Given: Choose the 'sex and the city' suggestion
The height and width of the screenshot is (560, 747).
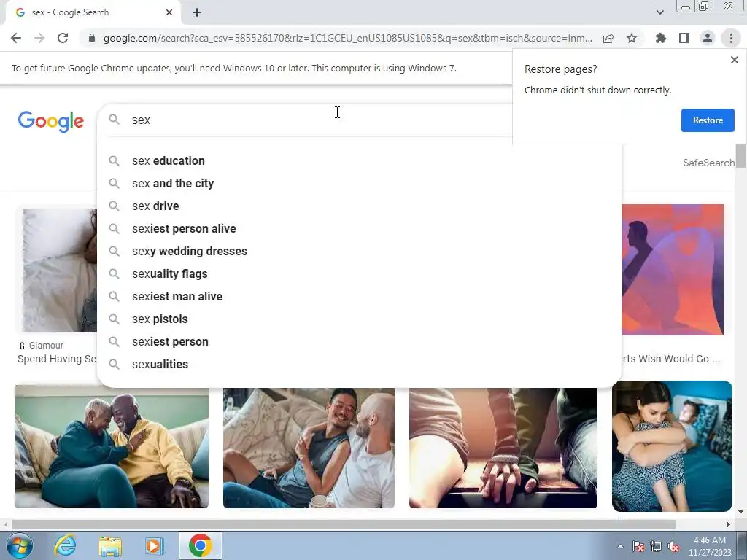Looking at the screenshot, I should pyautogui.click(x=359, y=183).
